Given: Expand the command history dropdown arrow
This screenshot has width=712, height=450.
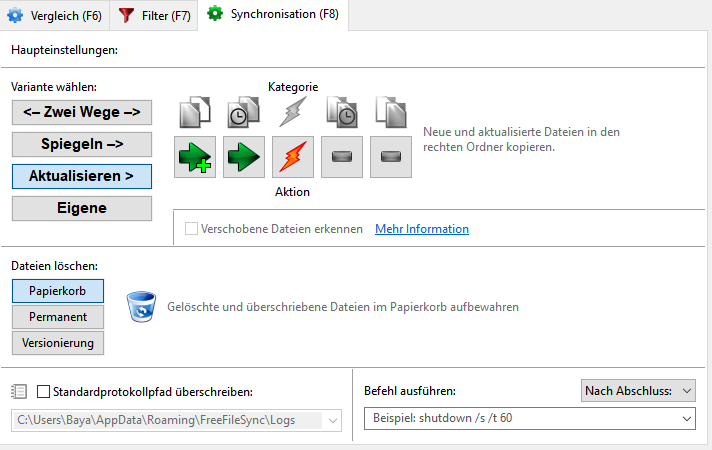Looking at the screenshot, I should coord(687,418).
